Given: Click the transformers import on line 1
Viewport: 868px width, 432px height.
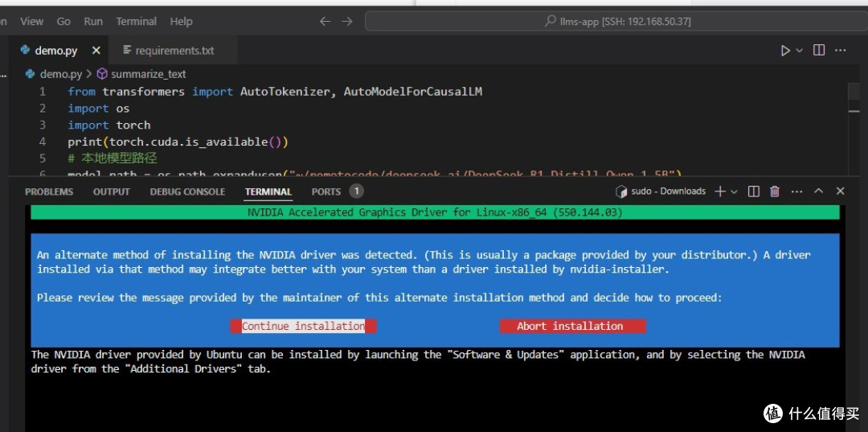Looking at the screenshot, I should pyautogui.click(x=275, y=92).
